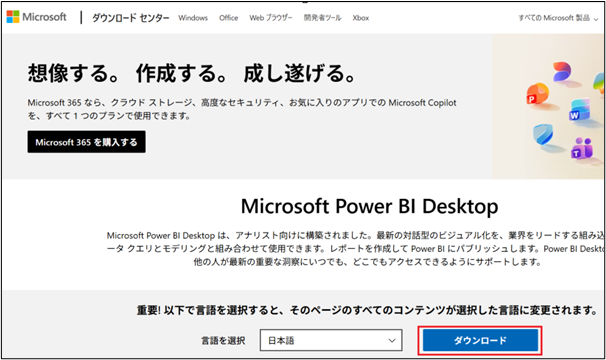Open the Windows menu item
The height and width of the screenshot is (360, 606).
click(193, 18)
